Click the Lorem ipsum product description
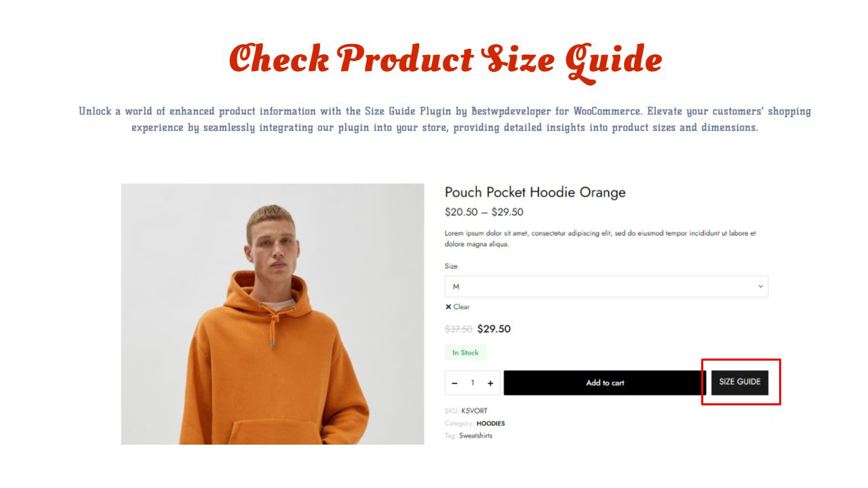This screenshot has width=868, height=488. (600, 239)
